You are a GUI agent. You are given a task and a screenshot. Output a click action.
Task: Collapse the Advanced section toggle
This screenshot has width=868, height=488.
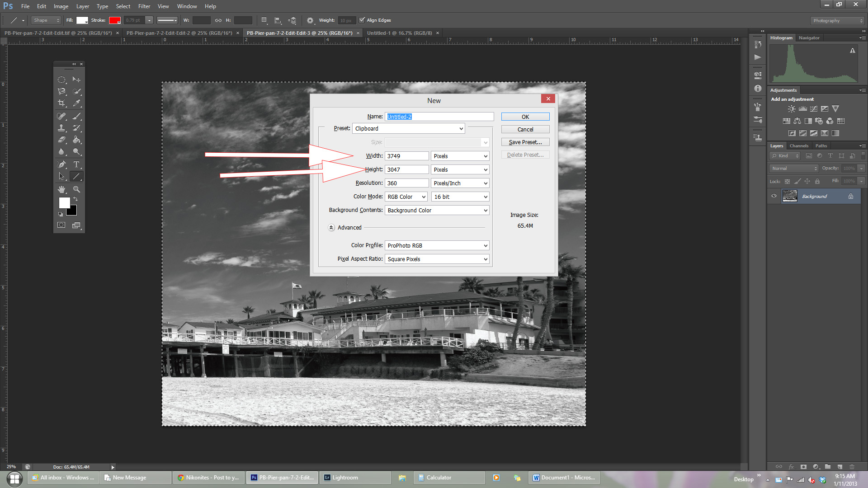click(x=331, y=228)
